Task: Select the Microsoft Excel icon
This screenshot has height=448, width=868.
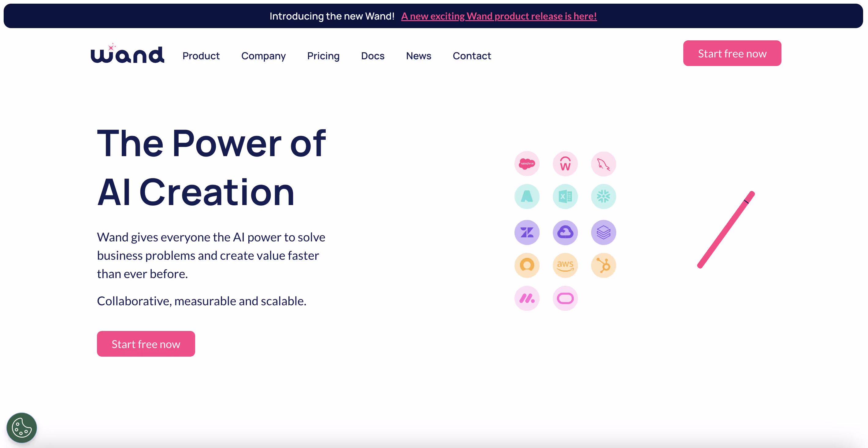Action: click(565, 196)
